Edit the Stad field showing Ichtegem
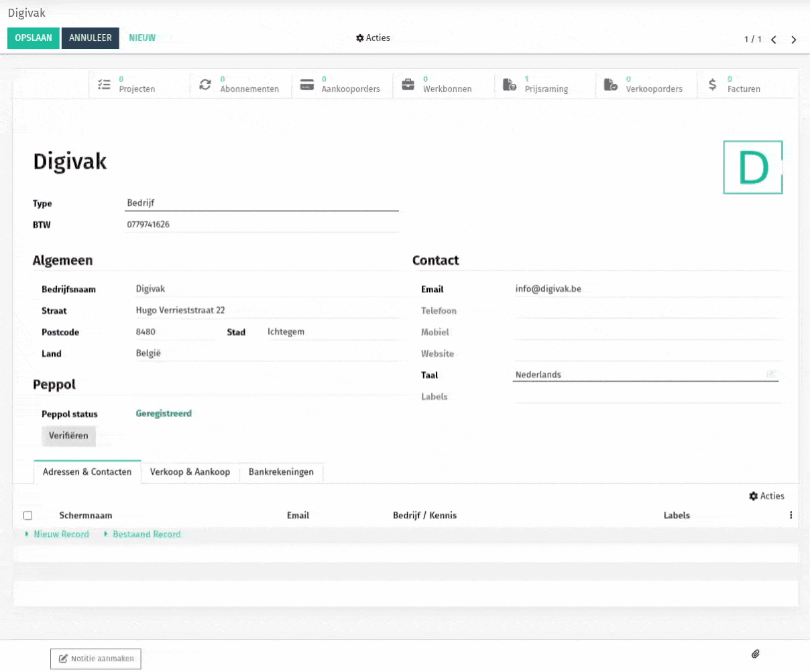This screenshot has height=672, width=810. [334, 332]
